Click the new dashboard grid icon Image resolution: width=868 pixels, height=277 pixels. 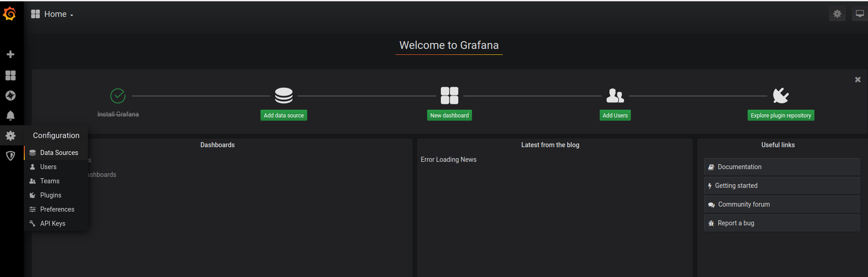coord(450,96)
